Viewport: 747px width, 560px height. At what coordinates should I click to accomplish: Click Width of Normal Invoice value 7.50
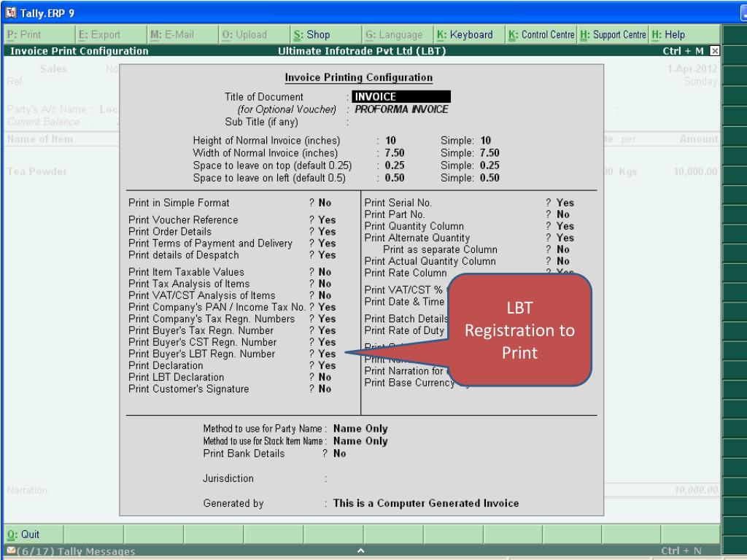click(395, 153)
